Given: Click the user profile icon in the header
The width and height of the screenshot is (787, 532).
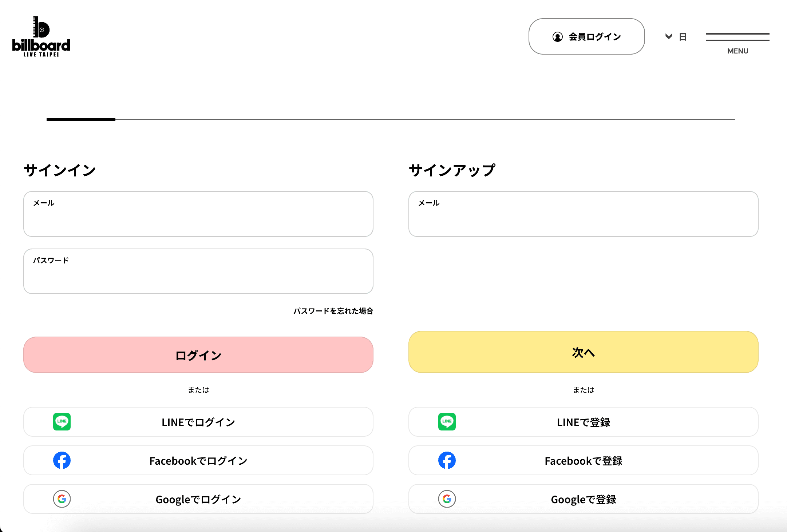Looking at the screenshot, I should pyautogui.click(x=557, y=37).
